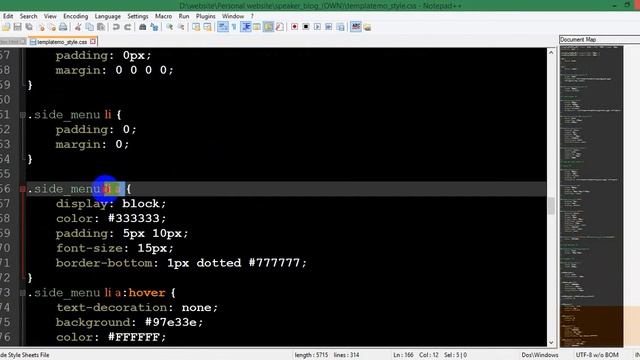Click the Close All toolbar icon
This screenshot has height=360, width=640.
point(52,27)
